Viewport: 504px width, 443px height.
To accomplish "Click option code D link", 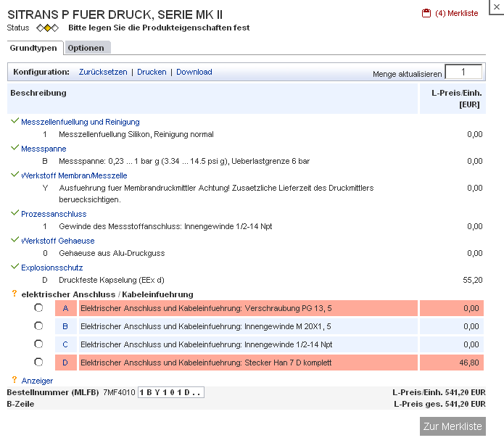I will click(x=65, y=363).
